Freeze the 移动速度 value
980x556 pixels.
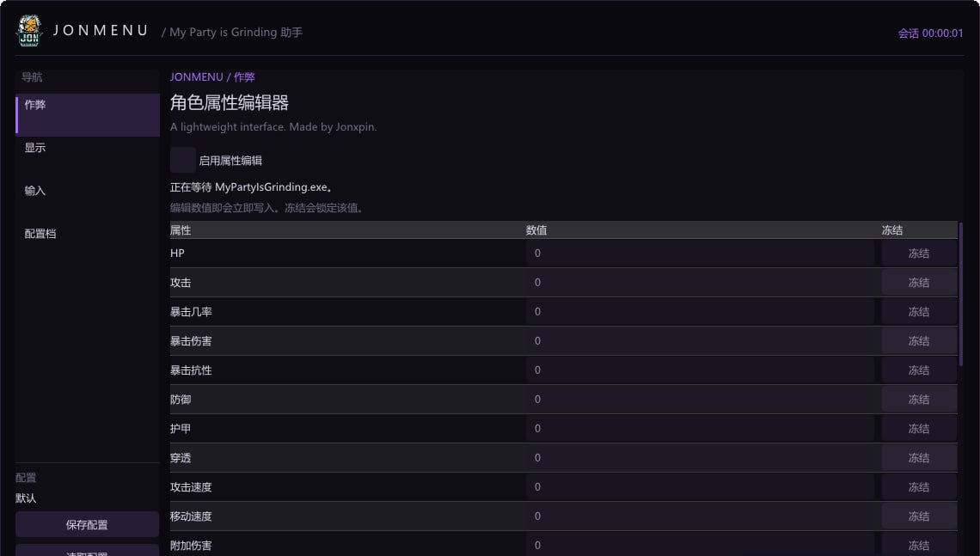pyautogui.click(x=919, y=516)
